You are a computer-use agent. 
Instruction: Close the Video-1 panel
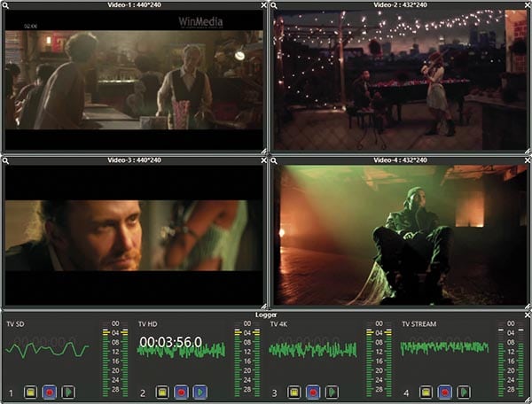pyautogui.click(x=264, y=5)
